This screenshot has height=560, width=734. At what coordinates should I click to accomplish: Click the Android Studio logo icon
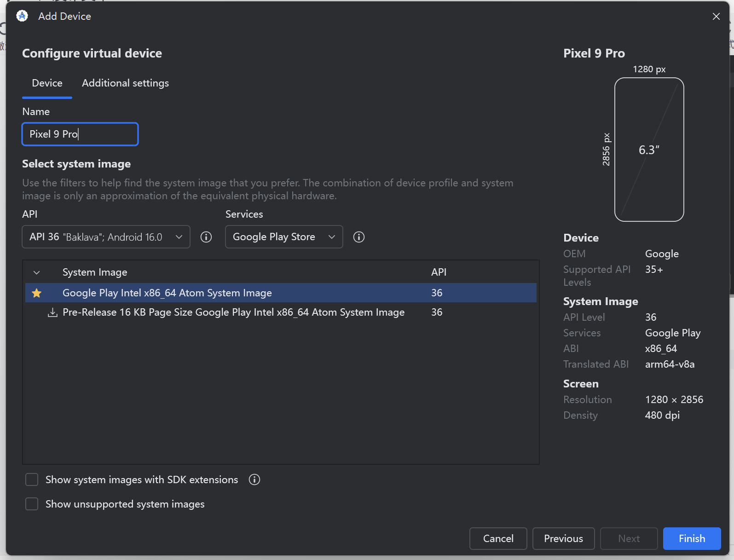[22, 16]
